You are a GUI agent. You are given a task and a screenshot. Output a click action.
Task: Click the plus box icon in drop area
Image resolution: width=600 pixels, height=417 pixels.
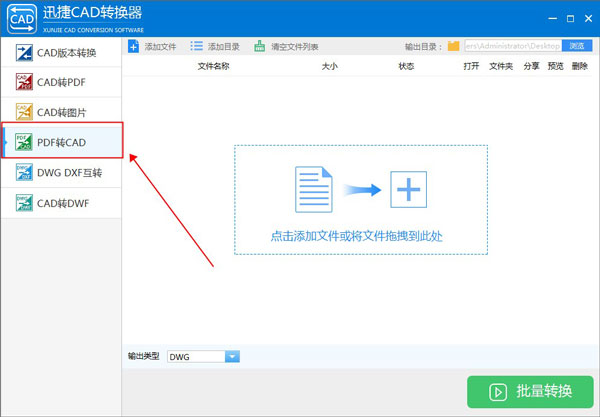coord(408,189)
